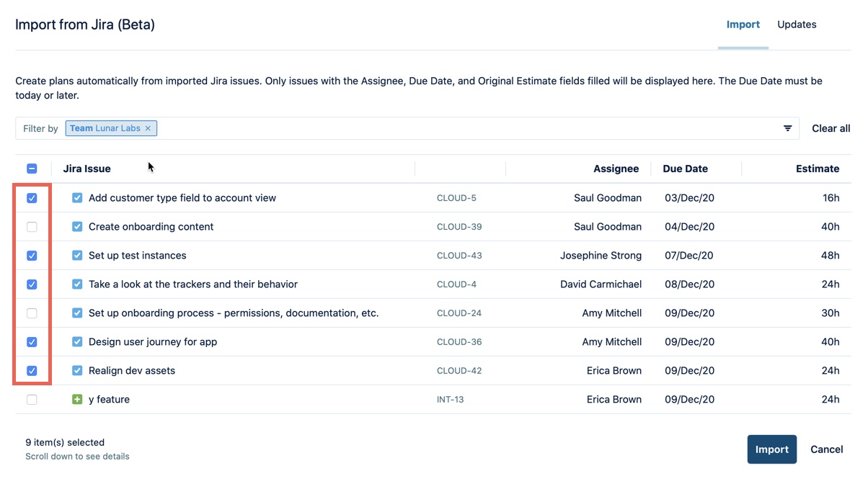Open the Import tab
Image resolution: width=868 pixels, height=484 pixels.
click(x=743, y=24)
